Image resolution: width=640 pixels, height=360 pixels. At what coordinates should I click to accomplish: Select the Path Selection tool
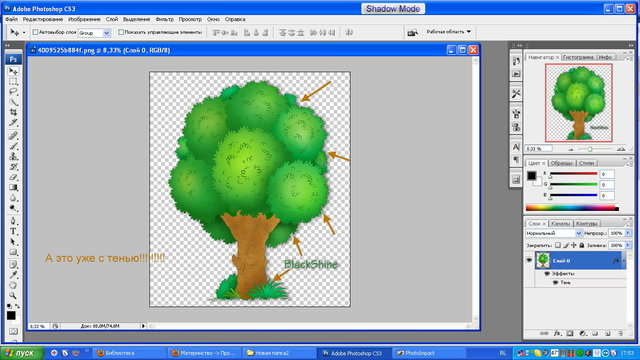pos(13,242)
